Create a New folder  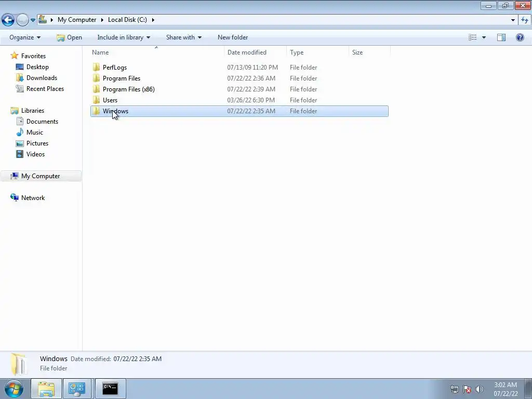click(x=233, y=37)
